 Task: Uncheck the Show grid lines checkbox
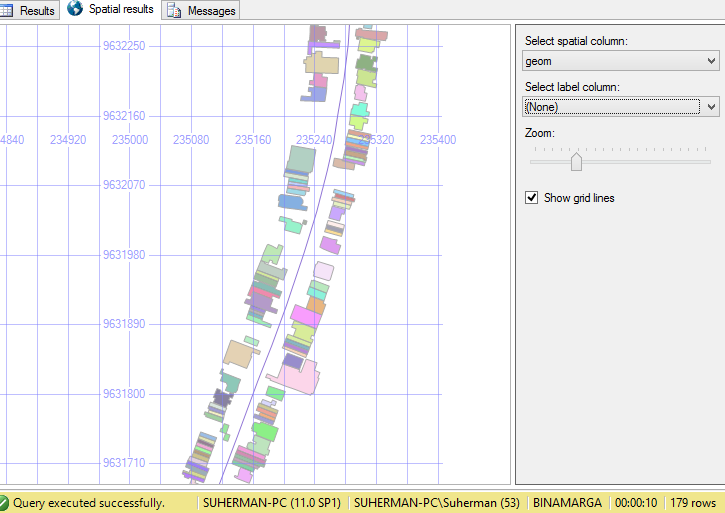coord(532,198)
